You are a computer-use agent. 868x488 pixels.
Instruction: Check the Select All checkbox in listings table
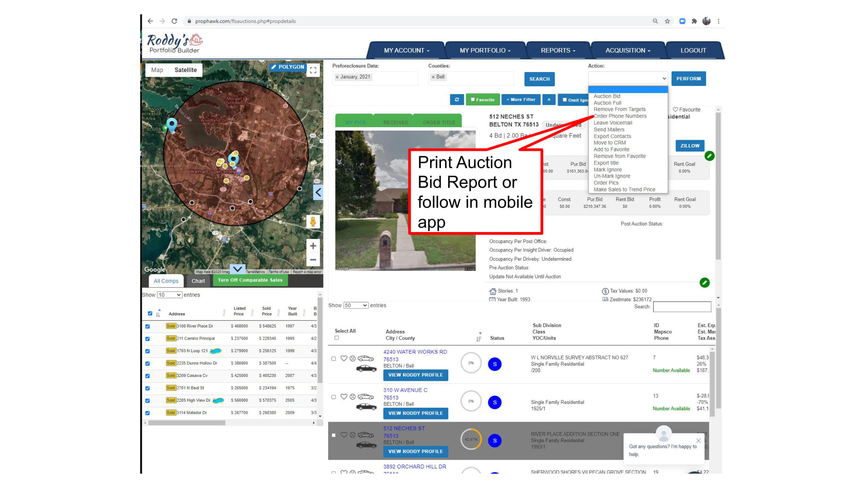tap(337, 338)
